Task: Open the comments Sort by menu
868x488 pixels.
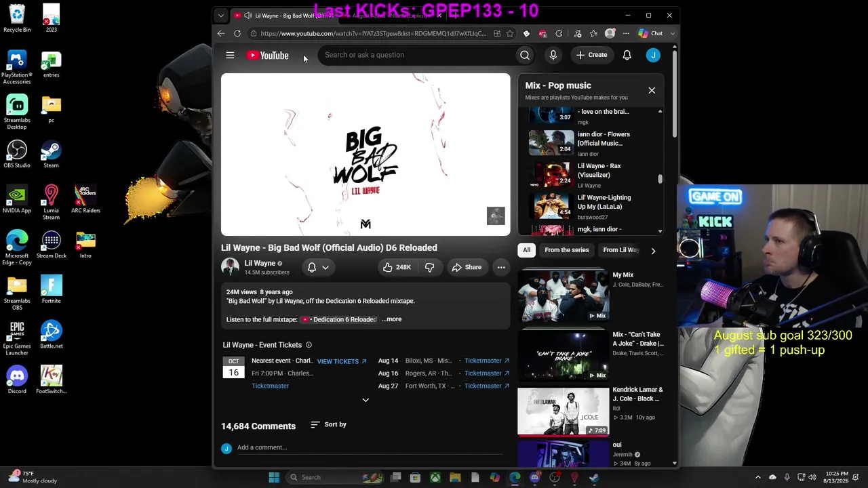Action: coord(329,425)
